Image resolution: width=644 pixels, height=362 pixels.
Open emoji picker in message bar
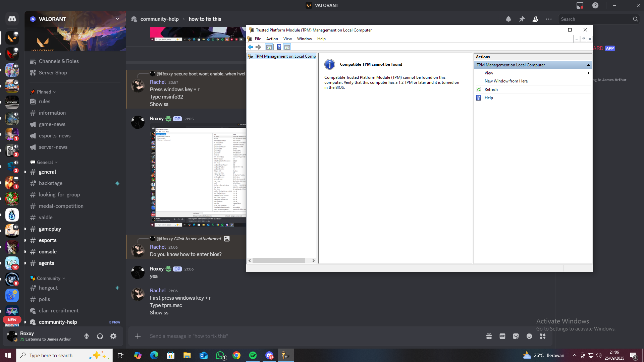coord(529,336)
